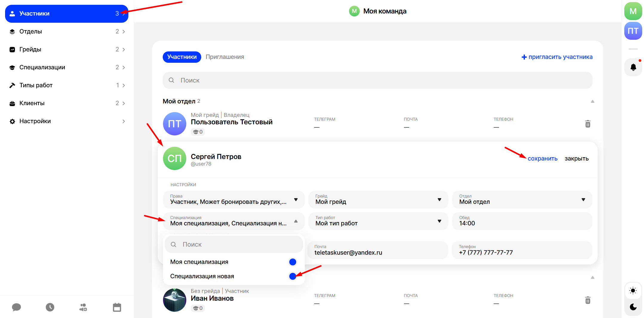Collapse the Мой отдел group
Image resolution: width=644 pixels, height=318 pixels.
coord(592,101)
